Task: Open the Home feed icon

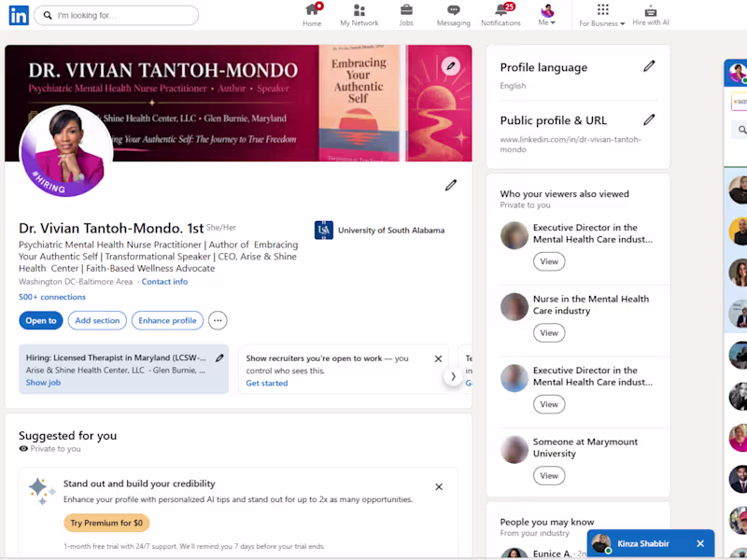Action: (x=312, y=15)
